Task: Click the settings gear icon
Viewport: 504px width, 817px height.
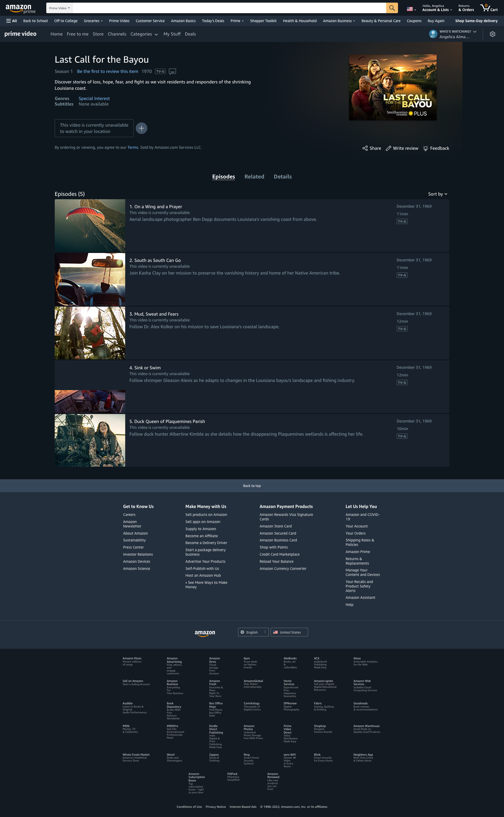Action: pos(492,34)
